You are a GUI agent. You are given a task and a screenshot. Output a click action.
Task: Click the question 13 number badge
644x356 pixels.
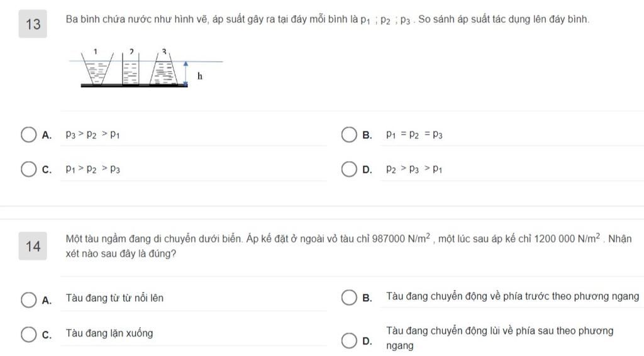click(x=33, y=24)
